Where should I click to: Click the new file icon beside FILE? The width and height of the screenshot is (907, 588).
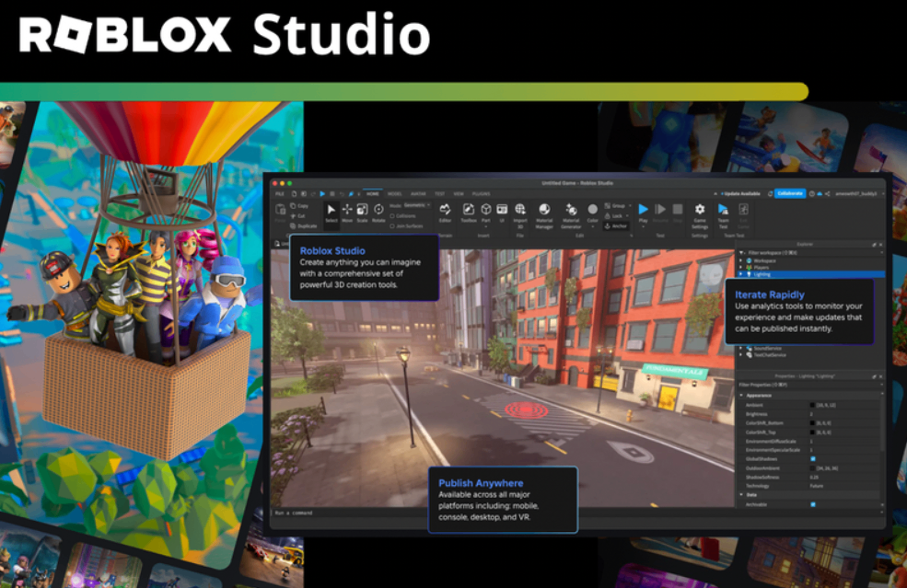point(294,193)
